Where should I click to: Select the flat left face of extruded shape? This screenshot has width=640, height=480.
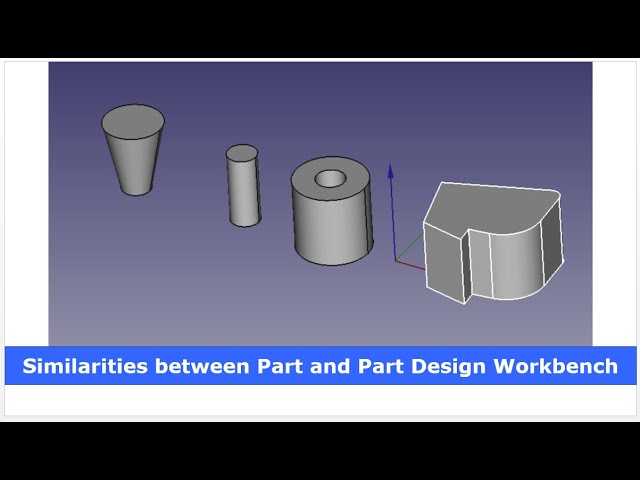441,262
